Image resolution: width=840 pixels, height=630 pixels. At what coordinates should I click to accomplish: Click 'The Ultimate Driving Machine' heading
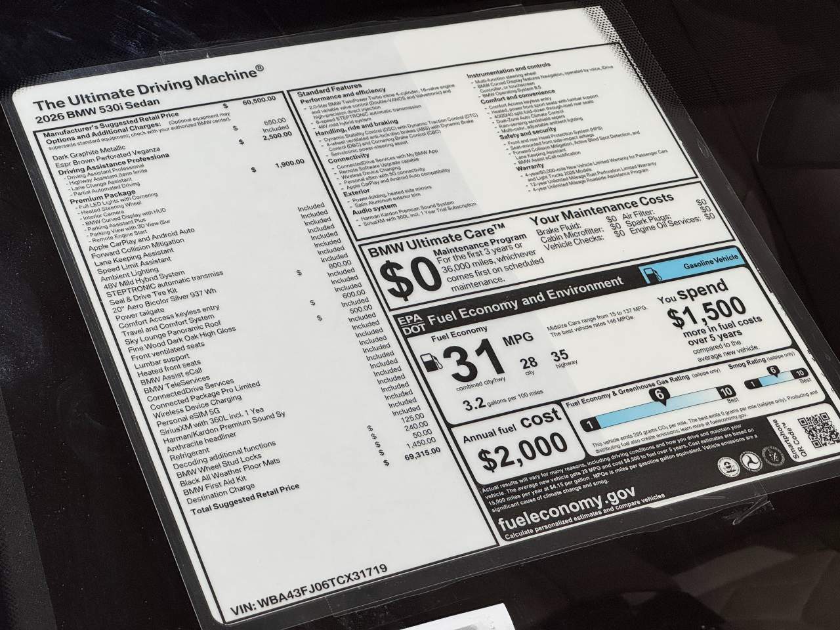tap(149, 88)
